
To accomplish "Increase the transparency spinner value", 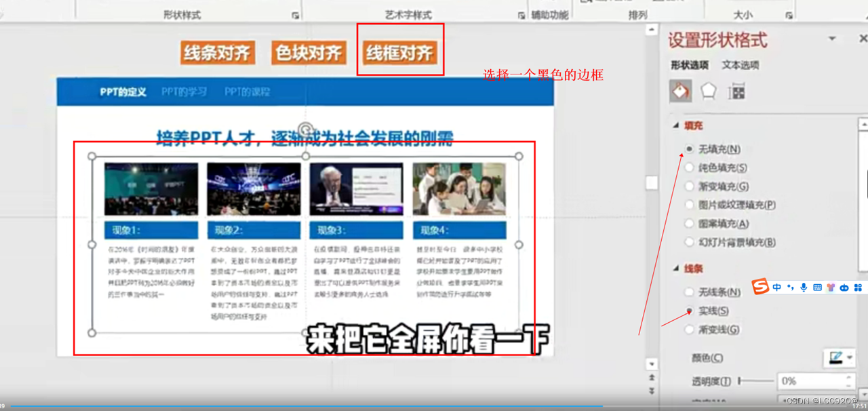I will pyautogui.click(x=848, y=376).
